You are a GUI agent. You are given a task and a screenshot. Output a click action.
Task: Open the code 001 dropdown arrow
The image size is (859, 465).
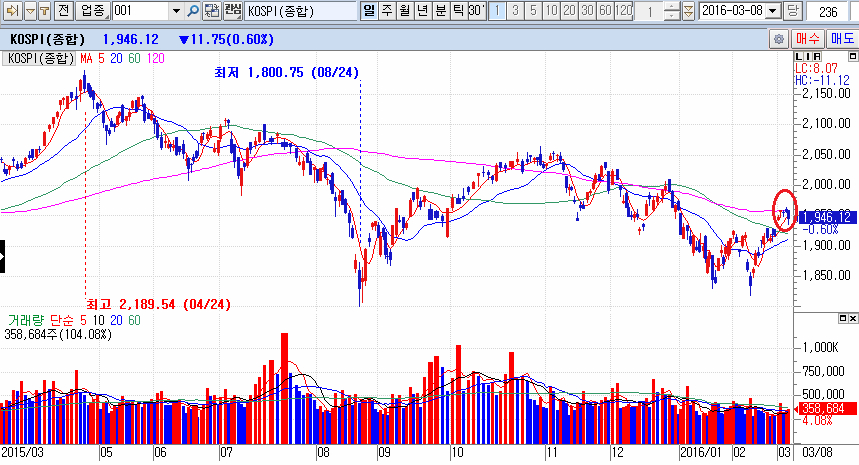coord(176,11)
